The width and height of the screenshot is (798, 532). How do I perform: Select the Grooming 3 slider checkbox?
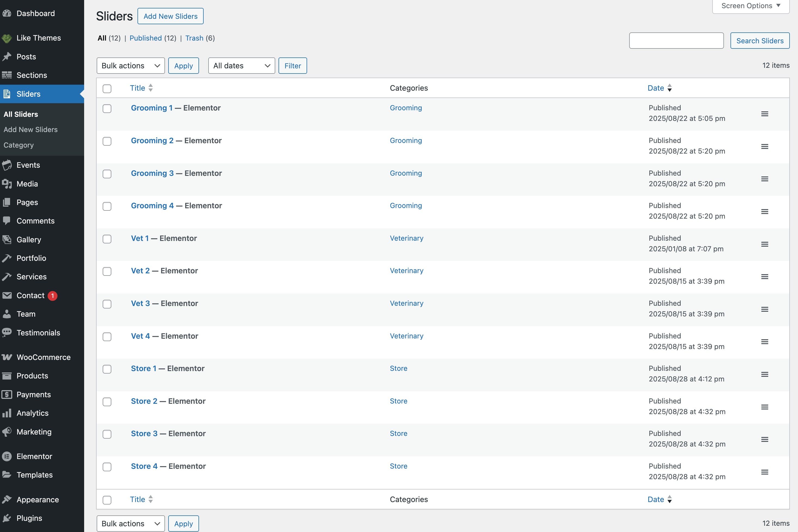[107, 174]
